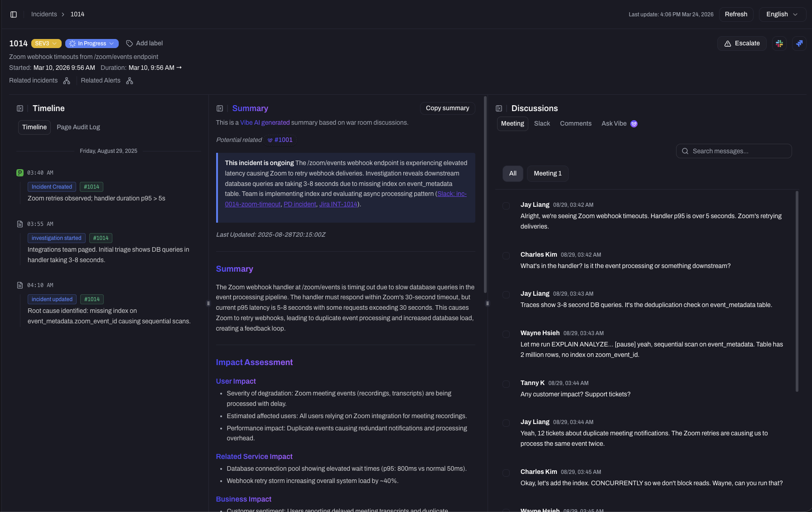Click the Ask Vibe badge icon
Viewport: 812px width, 512px height.
(x=634, y=124)
